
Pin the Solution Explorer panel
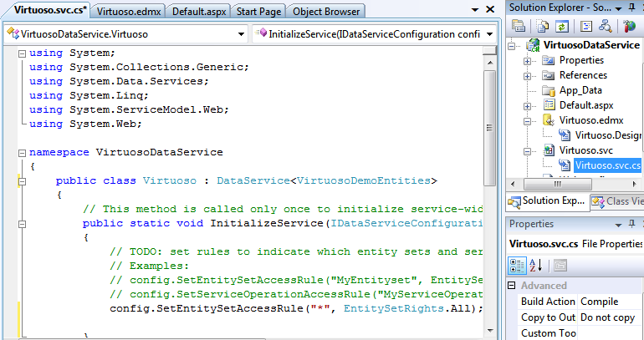[x=630, y=6]
